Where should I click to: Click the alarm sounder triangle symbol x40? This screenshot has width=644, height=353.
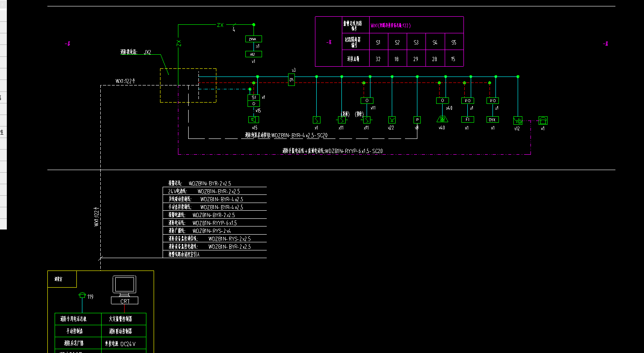click(x=442, y=119)
